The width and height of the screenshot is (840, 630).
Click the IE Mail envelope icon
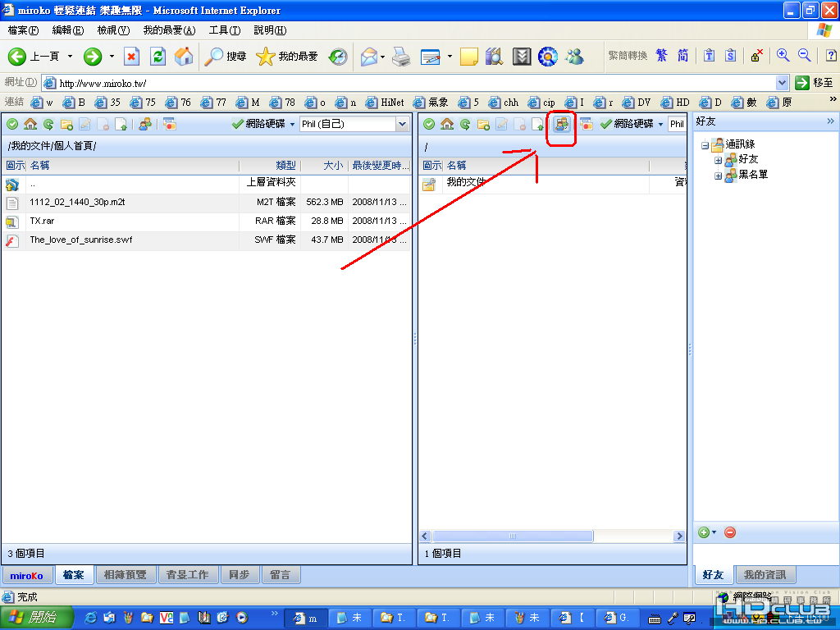[x=369, y=57]
